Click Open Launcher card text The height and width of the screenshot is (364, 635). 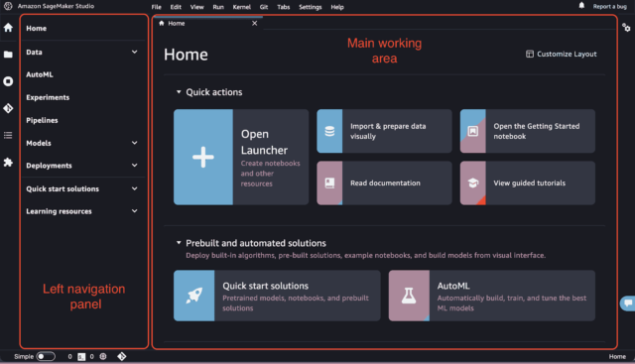[264, 142]
